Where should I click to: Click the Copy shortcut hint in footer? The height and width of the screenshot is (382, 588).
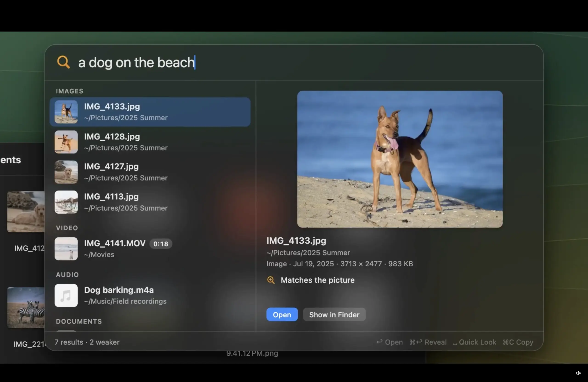518,342
